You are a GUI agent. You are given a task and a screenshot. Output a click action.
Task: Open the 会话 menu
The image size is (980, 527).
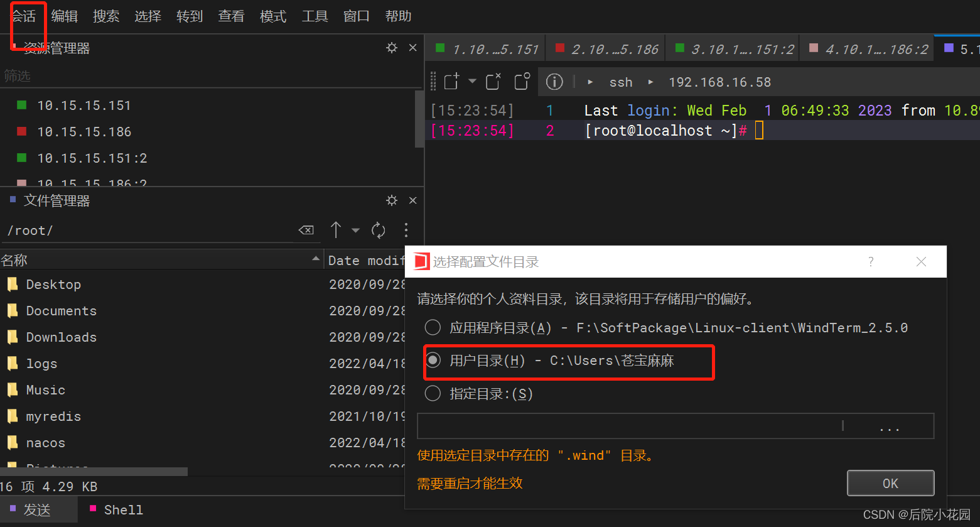(25, 16)
